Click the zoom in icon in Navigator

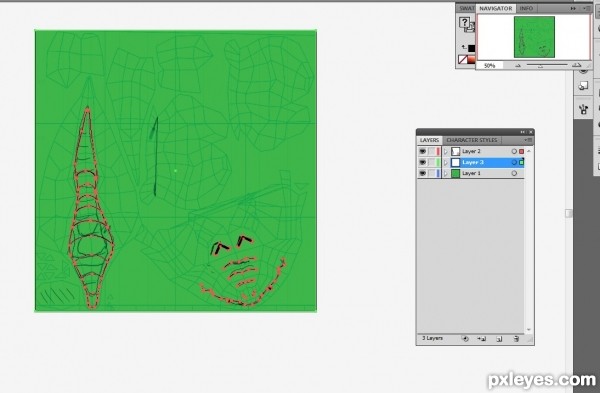pyautogui.click(x=577, y=66)
